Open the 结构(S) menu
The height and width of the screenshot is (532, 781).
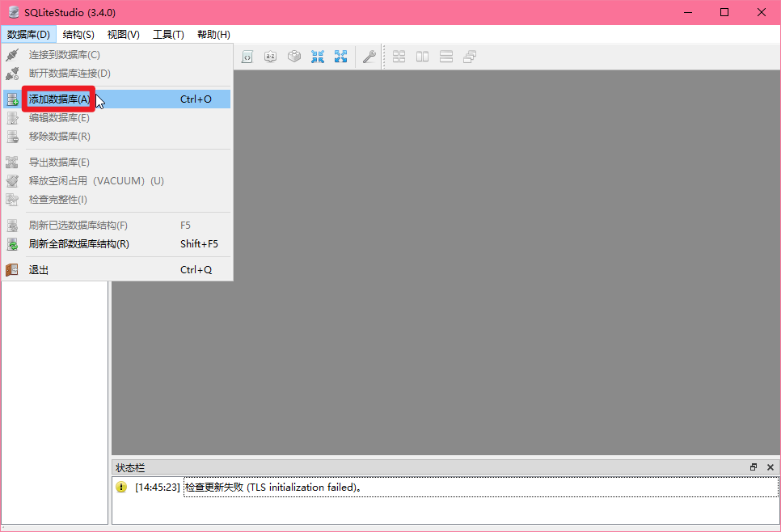click(x=78, y=35)
